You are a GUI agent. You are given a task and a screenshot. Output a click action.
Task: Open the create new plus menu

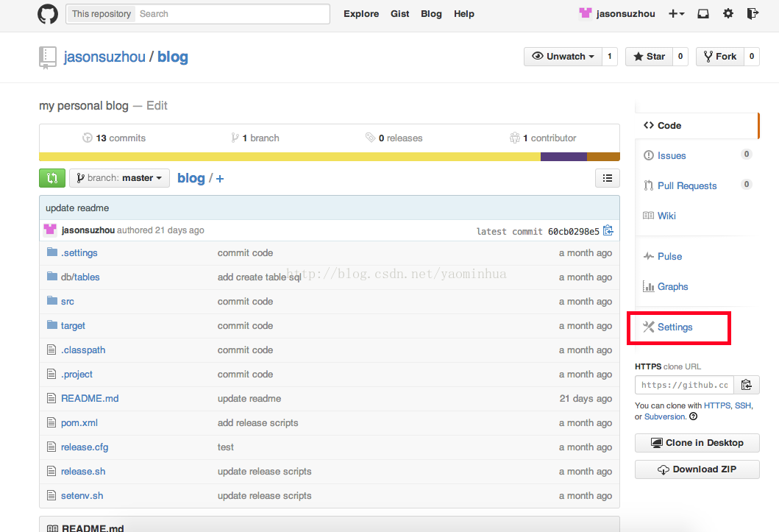(x=676, y=14)
